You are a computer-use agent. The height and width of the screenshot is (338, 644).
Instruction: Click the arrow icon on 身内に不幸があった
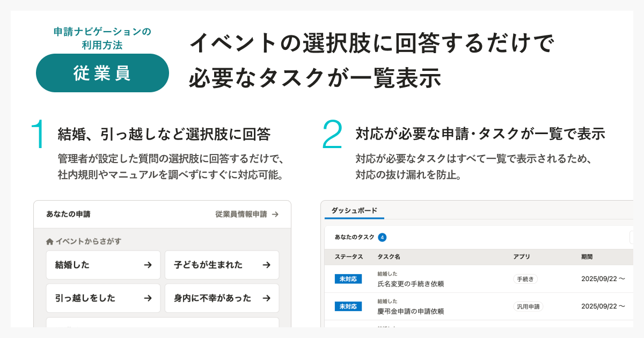pos(266,298)
